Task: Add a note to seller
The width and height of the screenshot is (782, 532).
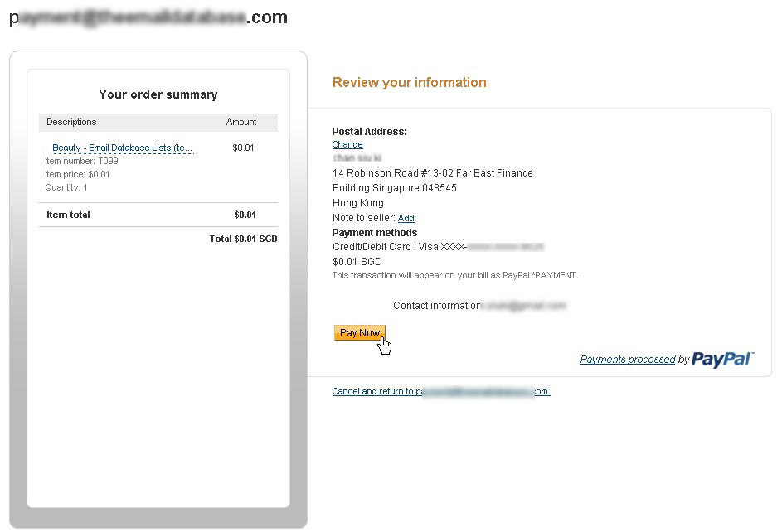Action: (406, 218)
